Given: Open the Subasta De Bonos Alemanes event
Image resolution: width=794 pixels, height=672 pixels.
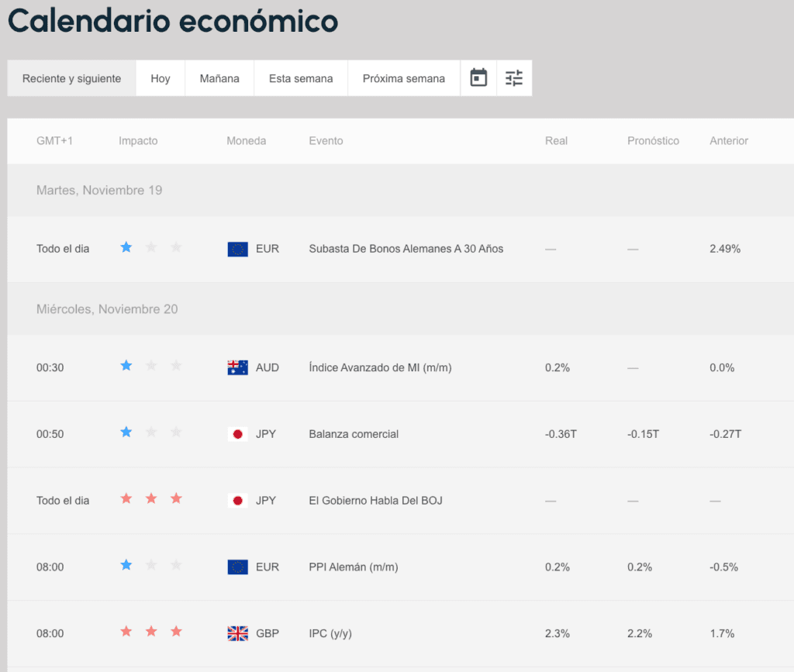Looking at the screenshot, I should point(406,249).
